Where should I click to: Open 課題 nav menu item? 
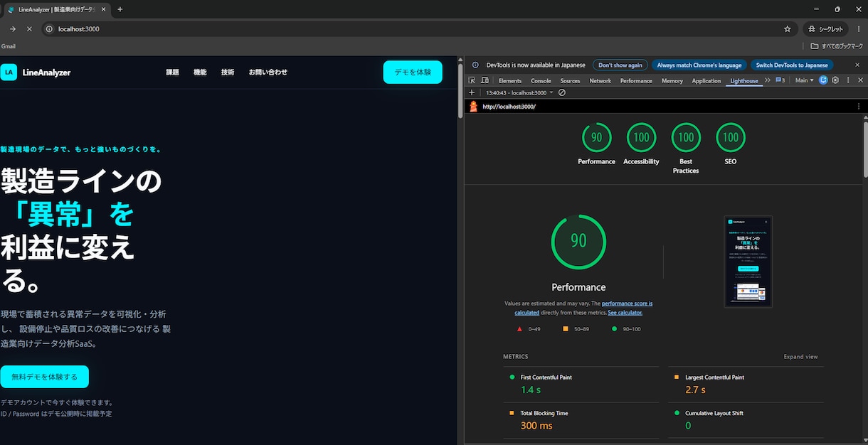coord(172,72)
